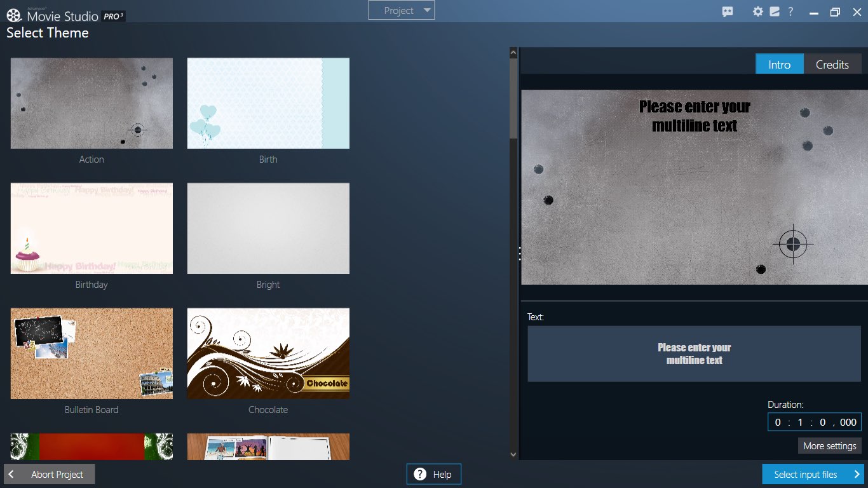Click the "Select Theme" heading
The image size is (868, 488).
point(48,33)
